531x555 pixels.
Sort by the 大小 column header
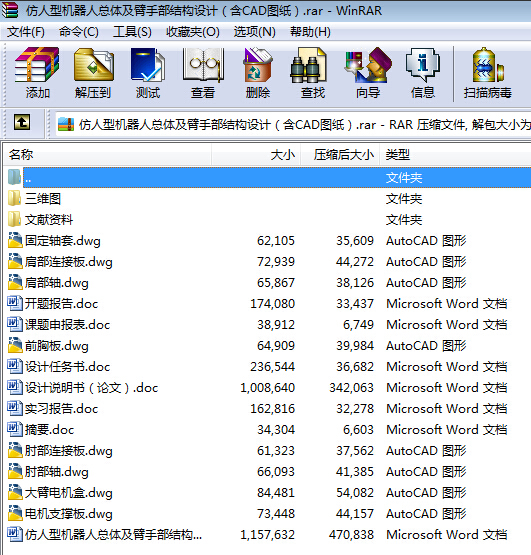[256, 155]
